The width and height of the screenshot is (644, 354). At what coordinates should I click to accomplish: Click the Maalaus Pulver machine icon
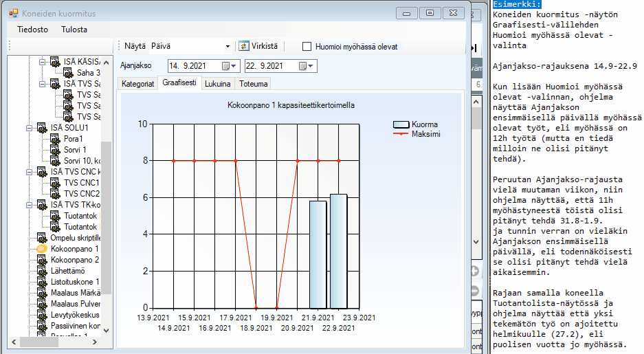(43, 304)
